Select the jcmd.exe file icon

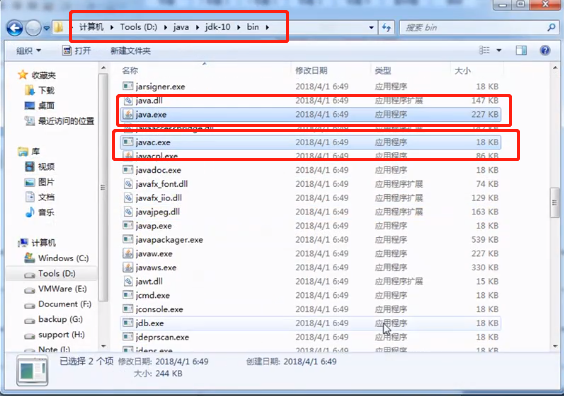point(128,295)
